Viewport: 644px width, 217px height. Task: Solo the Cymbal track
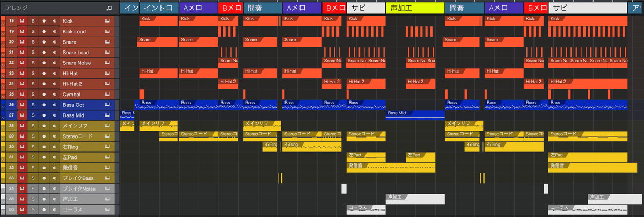point(33,95)
